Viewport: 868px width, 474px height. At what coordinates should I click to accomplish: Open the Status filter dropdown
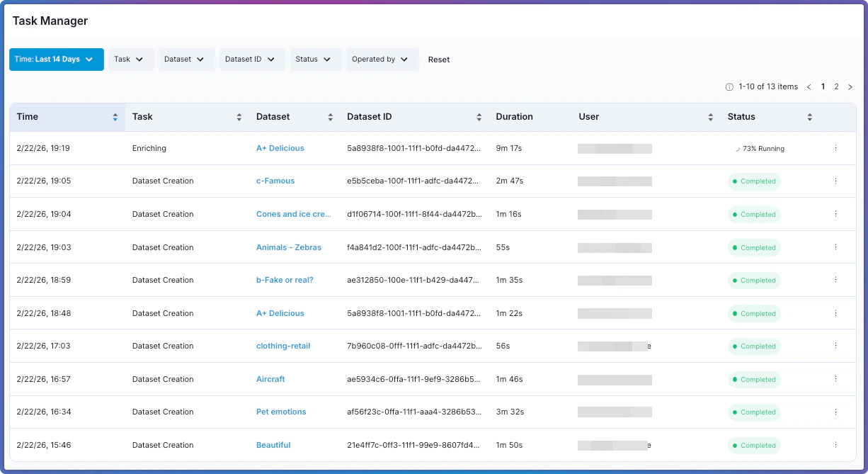(315, 60)
